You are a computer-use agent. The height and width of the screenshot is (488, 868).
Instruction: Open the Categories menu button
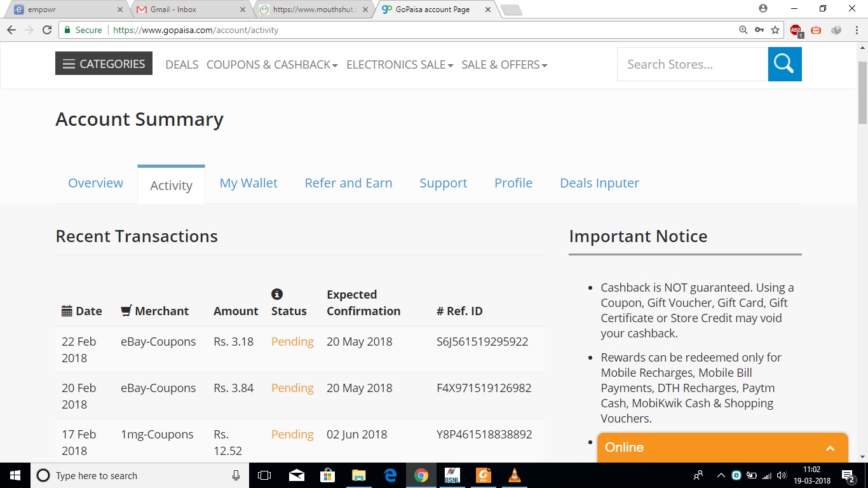[x=104, y=64]
